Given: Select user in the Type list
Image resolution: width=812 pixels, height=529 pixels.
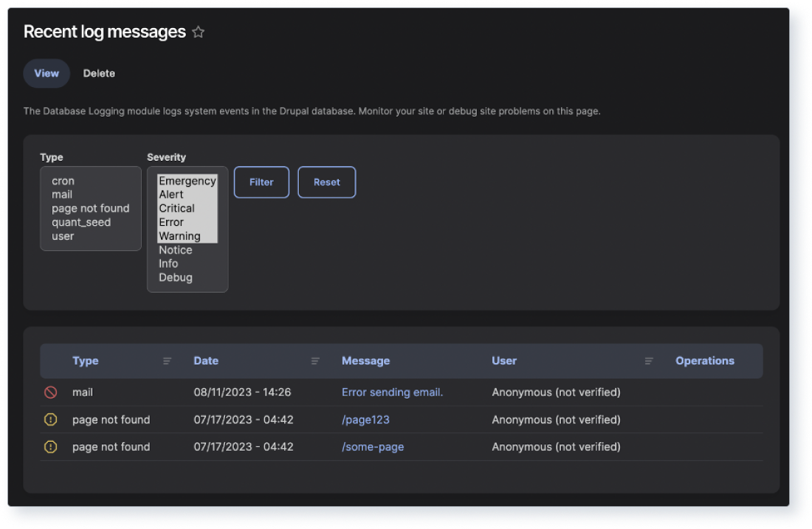Looking at the screenshot, I should pyautogui.click(x=63, y=235).
